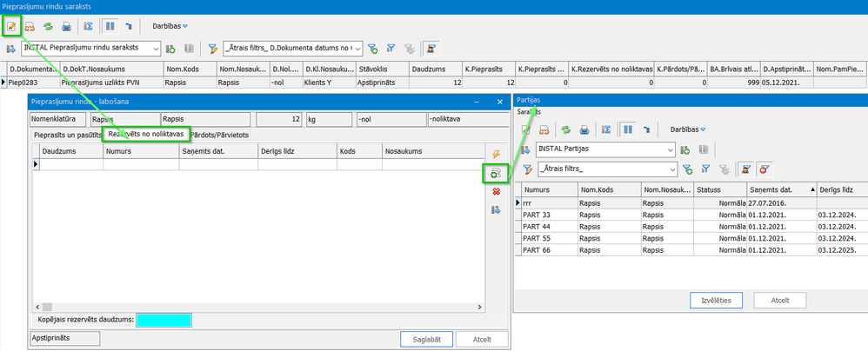
Task: Click the edit filter icon in main window
Action: point(212,49)
